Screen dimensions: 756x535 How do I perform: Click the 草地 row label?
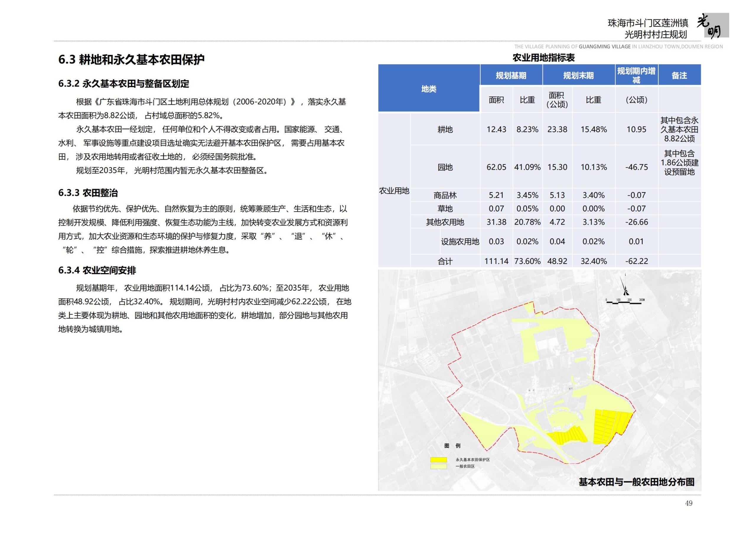click(x=445, y=209)
